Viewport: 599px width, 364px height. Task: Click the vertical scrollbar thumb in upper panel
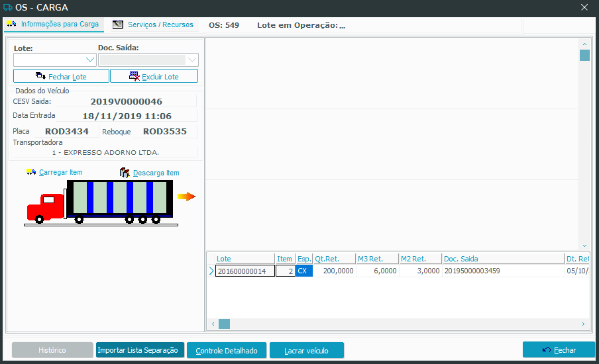click(584, 56)
